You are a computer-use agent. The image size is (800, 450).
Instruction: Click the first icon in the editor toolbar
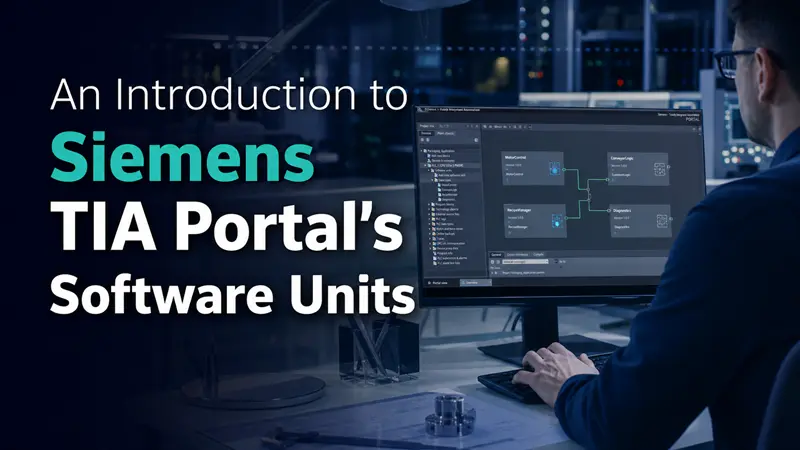pyautogui.click(x=485, y=127)
